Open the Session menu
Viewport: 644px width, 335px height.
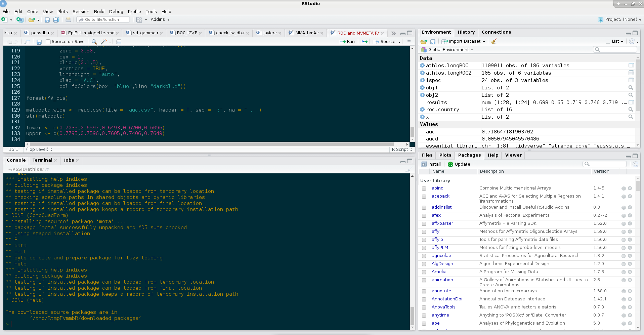click(x=81, y=11)
